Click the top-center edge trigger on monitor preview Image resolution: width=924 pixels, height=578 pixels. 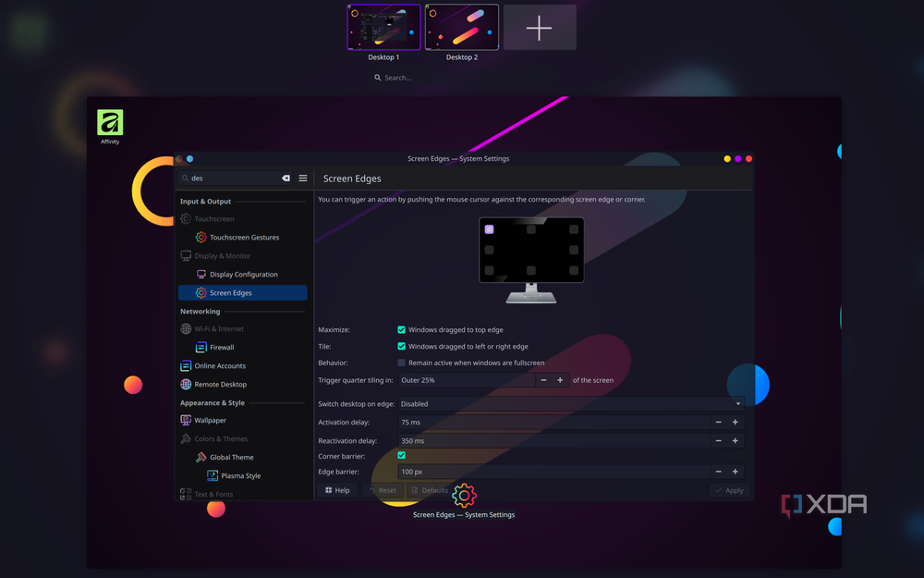(531, 229)
